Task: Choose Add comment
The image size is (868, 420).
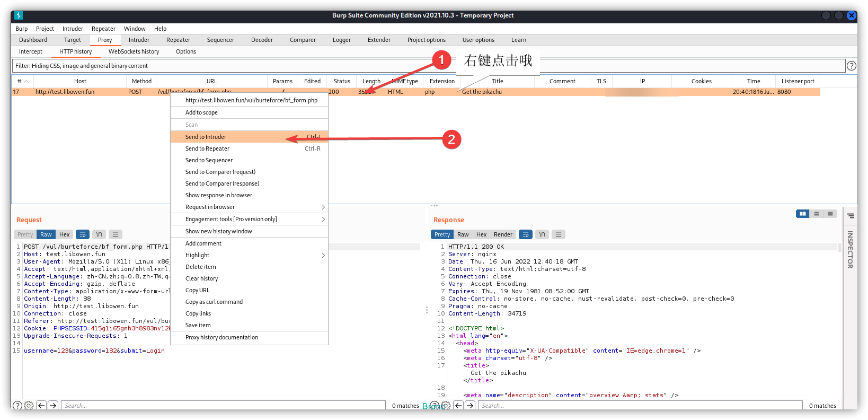Action: (249, 243)
